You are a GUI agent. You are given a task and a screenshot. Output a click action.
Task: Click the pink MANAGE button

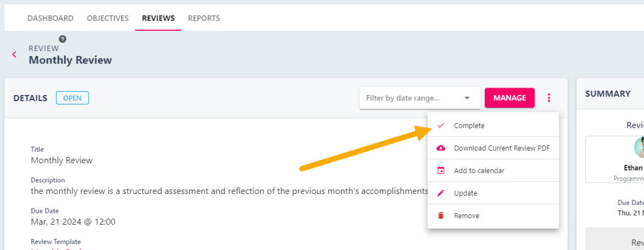point(509,98)
